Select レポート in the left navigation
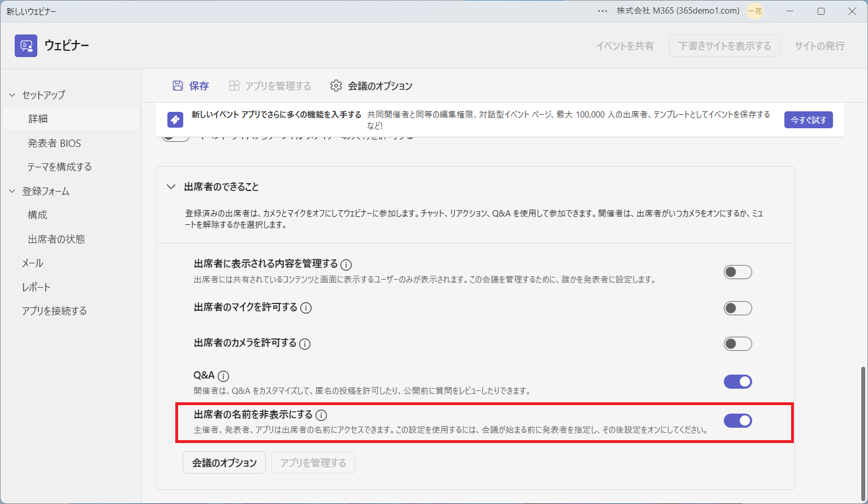Screen dimensions: 868x504 pos(36,287)
